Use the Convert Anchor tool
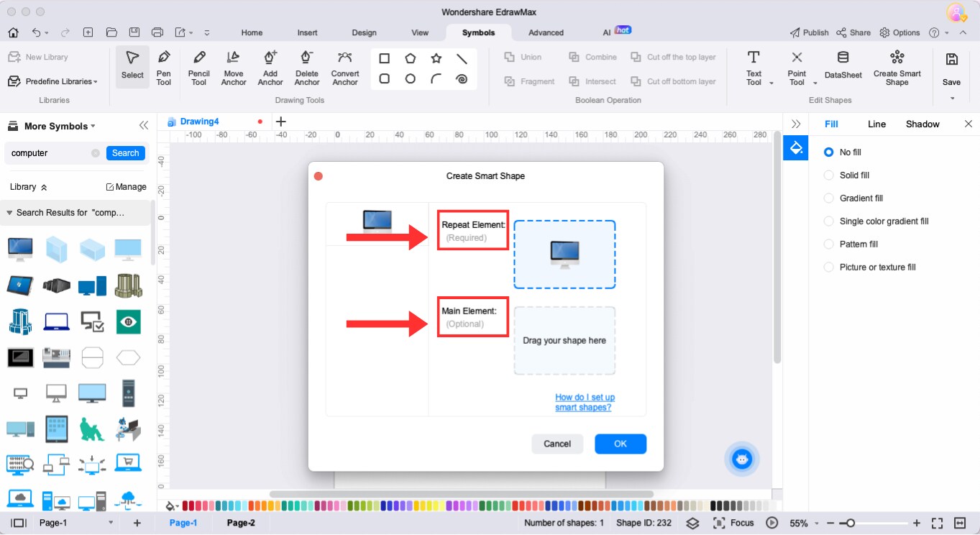 tap(345, 68)
